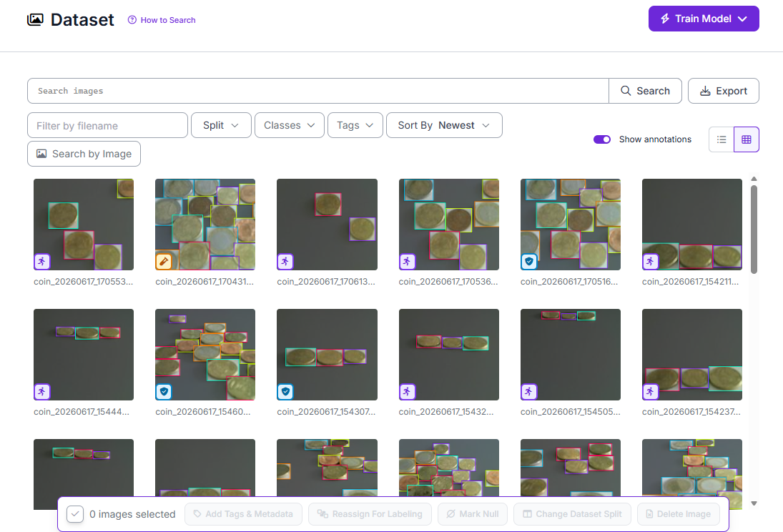The width and height of the screenshot is (783, 532).
Task: Click the status badge on coin_20260617_170536 thumbnail
Action: tap(407, 261)
